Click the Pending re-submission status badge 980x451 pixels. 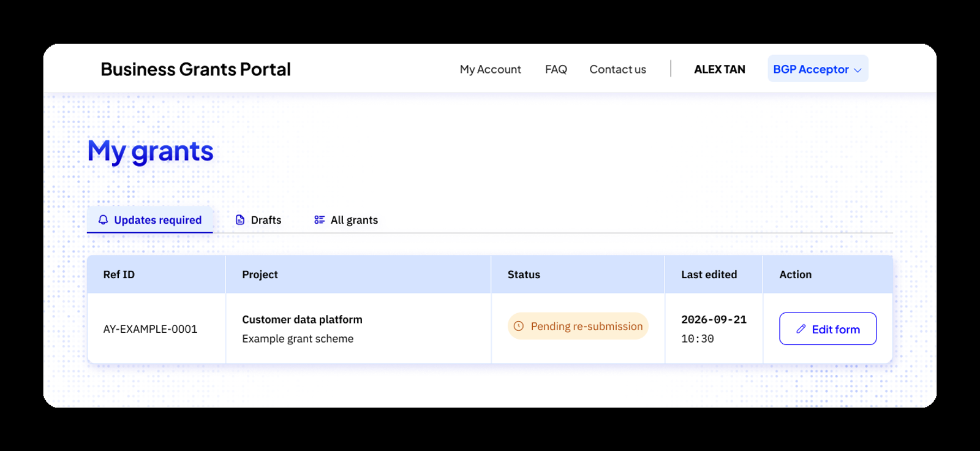click(578, 326)
